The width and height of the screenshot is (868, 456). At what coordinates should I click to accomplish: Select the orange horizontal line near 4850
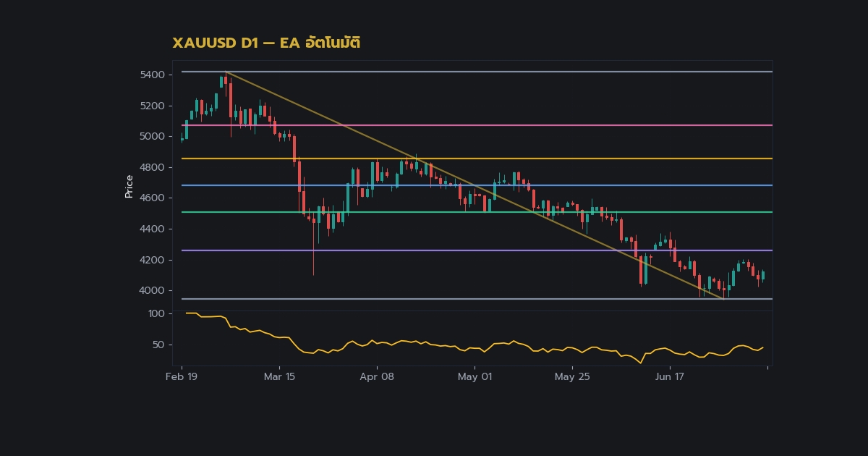click(x=477, y=159)
